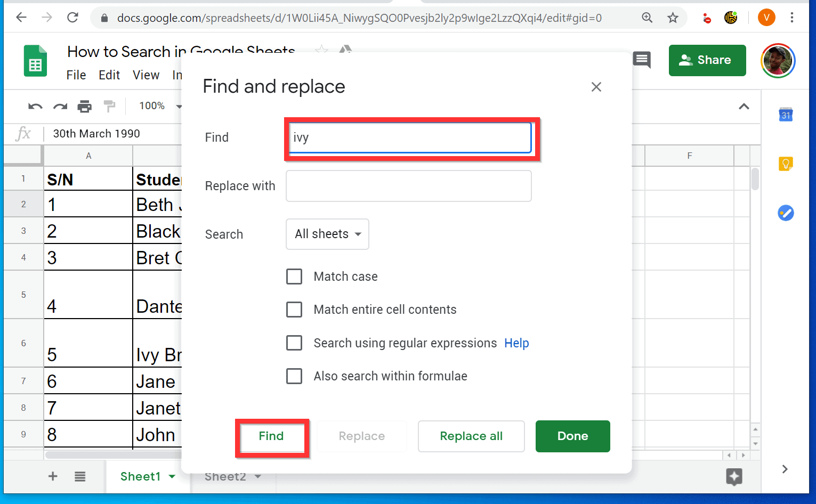The image size is (816, 504).
Task: Switch to Sheet1 tab
Action: pyautogui.click(x=141, y=476)
